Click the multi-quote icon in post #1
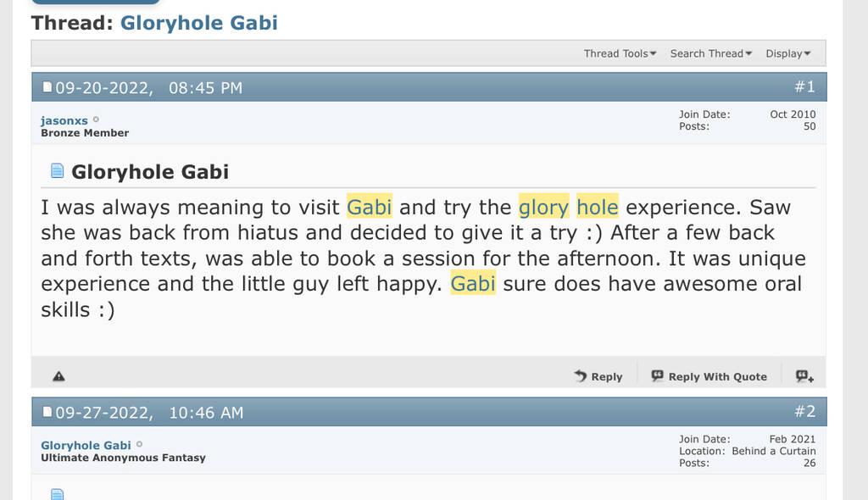The height and width of the screenshot is (500, 868). pos(804,376)
